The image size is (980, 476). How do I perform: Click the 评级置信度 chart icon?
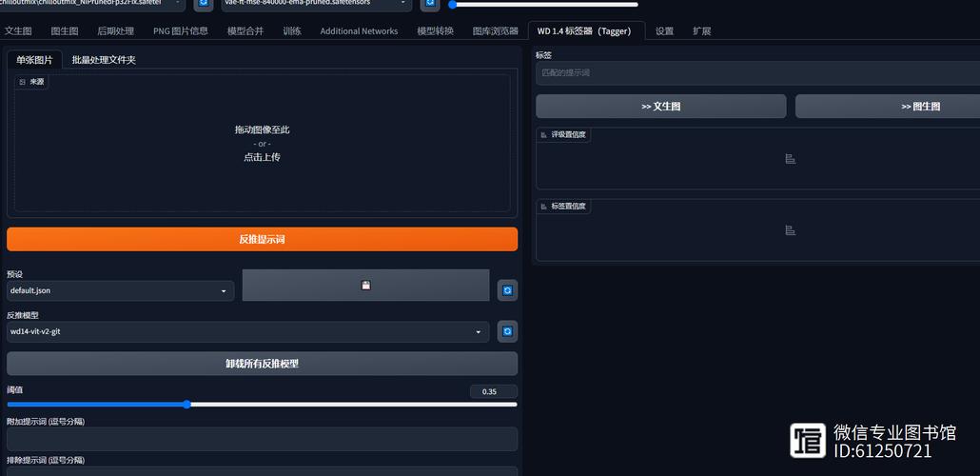click(790, 159)
